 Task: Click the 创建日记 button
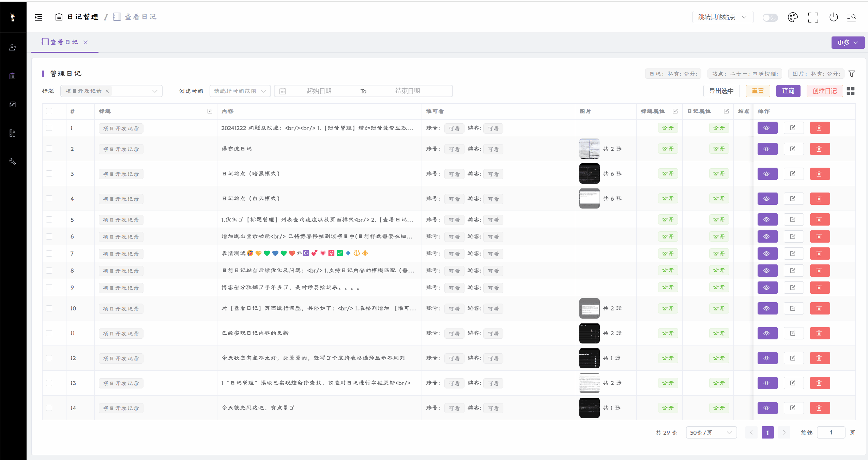[x=824, y=91]
